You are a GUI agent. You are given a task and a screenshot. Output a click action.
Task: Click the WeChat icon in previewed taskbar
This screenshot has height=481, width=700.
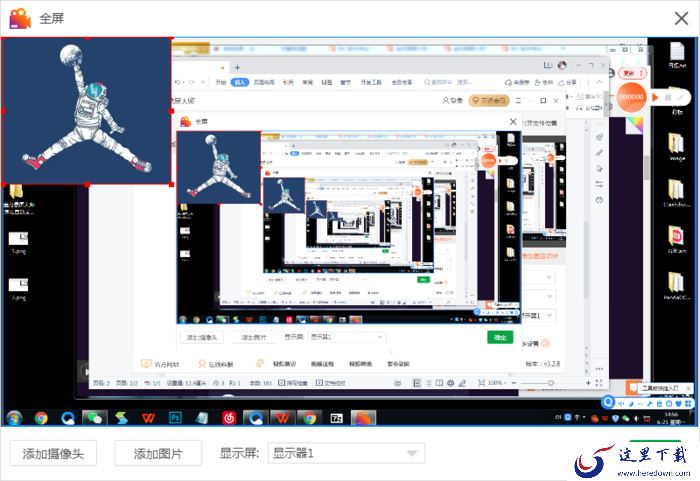click(94, 418)
